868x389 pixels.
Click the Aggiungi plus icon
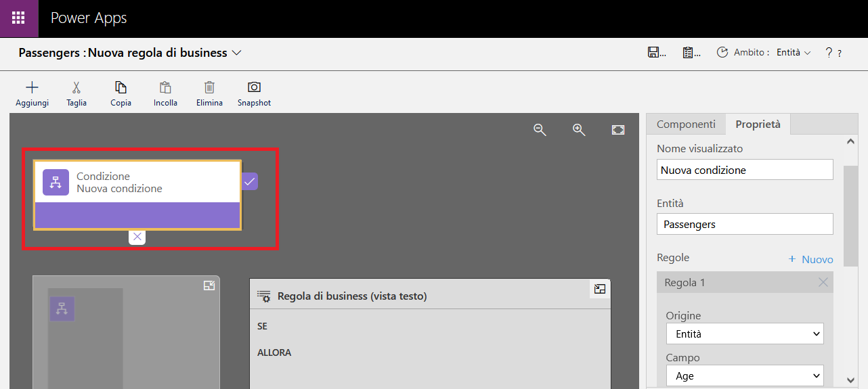coord(32,87)
